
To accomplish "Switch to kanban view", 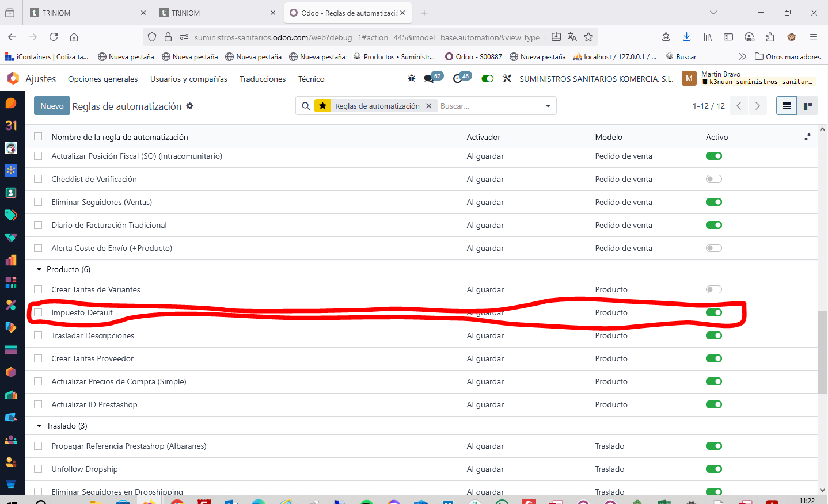I will tap(808, 106).
